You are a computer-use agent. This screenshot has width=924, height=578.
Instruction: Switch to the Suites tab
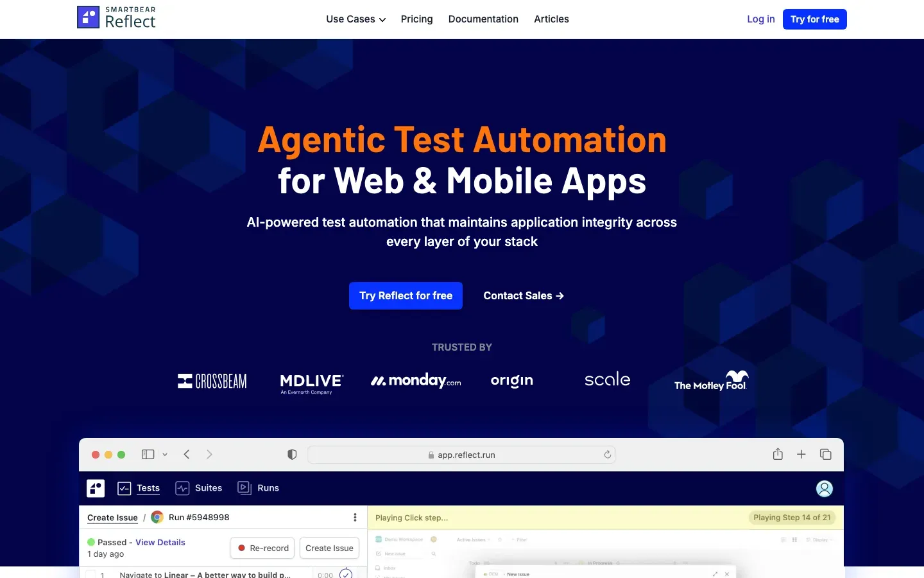(x=199, y=488)
